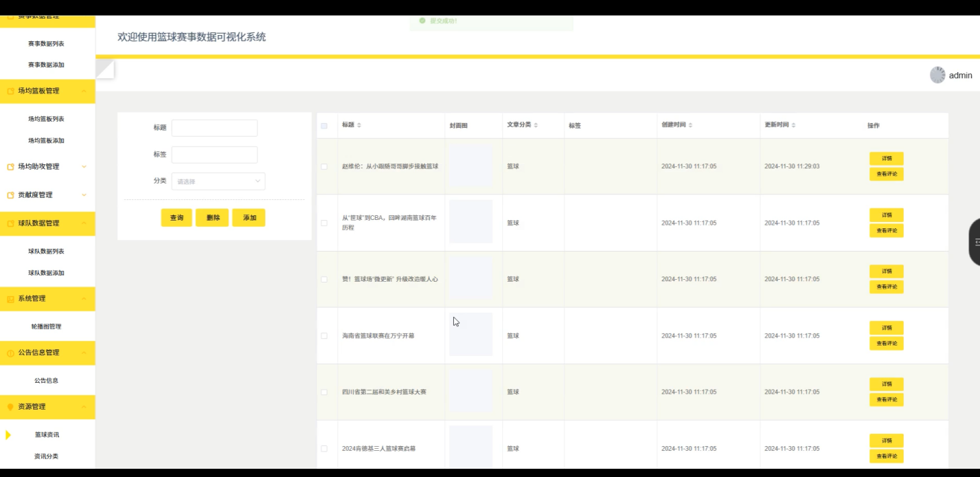Image resolution: width=980 pixels, height=477 pixels.
Task: Open 详情 for 海南省篮球联赛 row
Action: (887, 327)
